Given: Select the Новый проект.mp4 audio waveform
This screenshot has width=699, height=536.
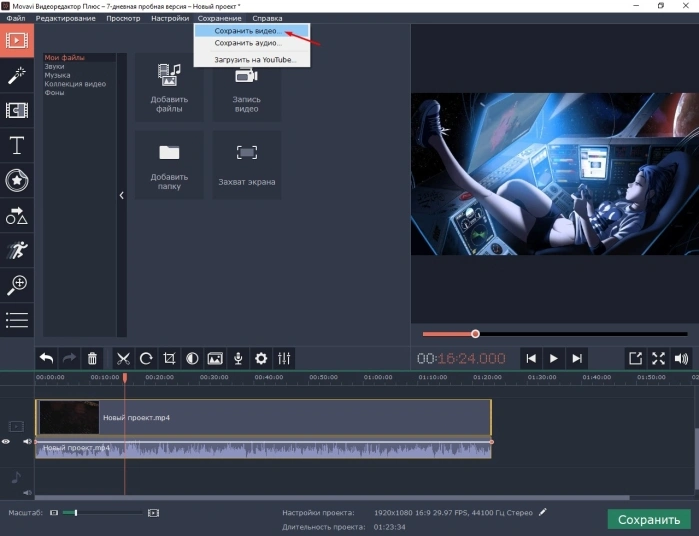Looking at the screenshot, I should click(x=263, y=449).
